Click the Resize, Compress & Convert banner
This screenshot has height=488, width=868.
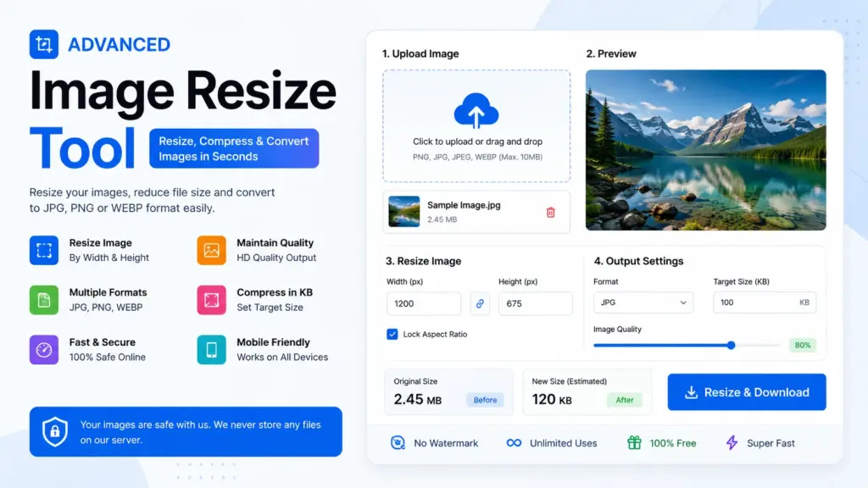[234, 148]
